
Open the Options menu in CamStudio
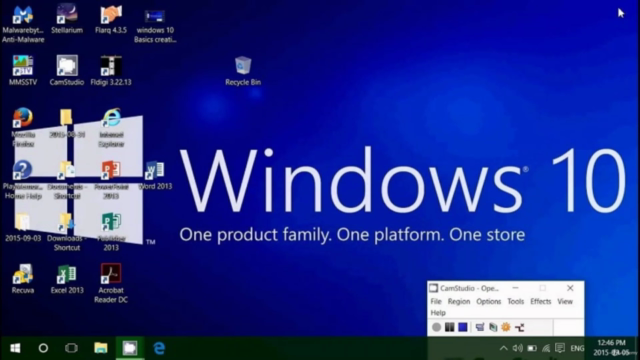tap(489, 301)
